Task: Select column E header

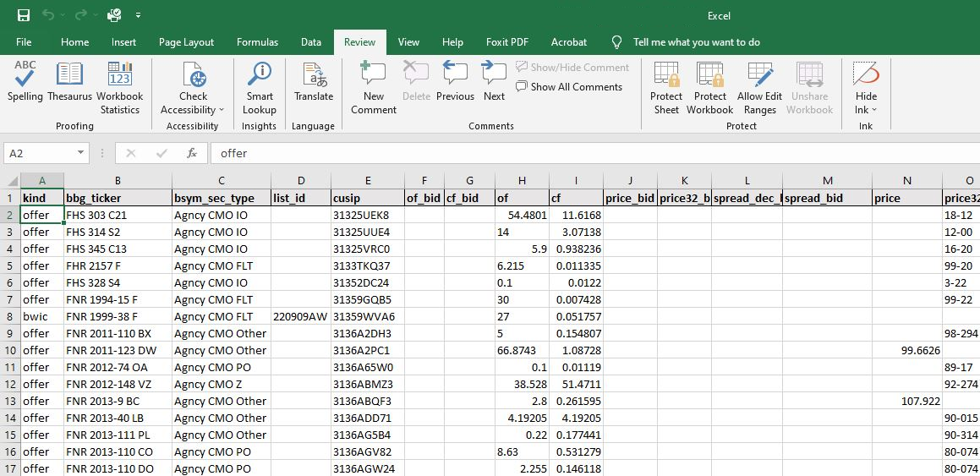Action: [368, 180]
